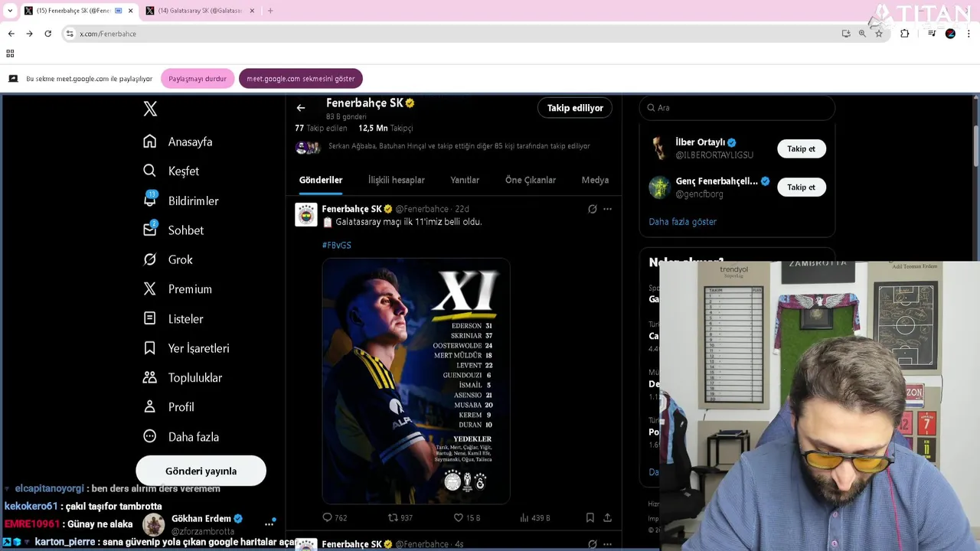
Task: Click 12,5 Mn Takipçi count
Action: click(x=385, y=128)
